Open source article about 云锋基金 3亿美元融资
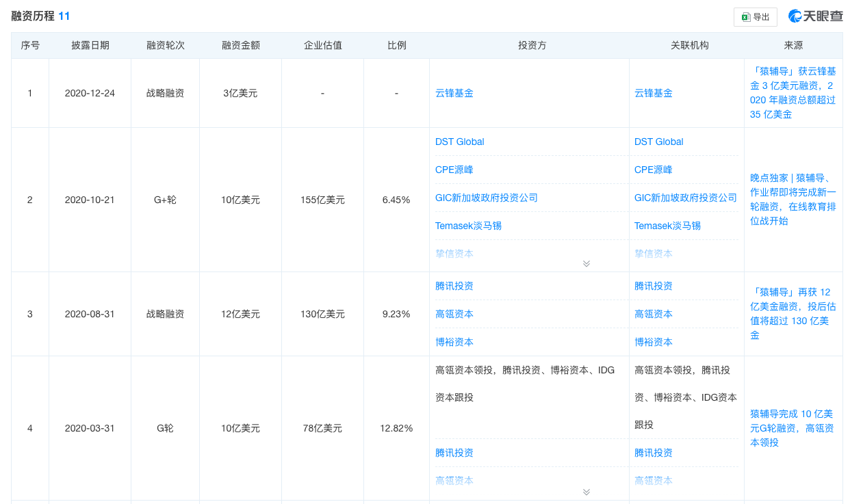Viewport: 850px width, 504px height. coord(793,93)
